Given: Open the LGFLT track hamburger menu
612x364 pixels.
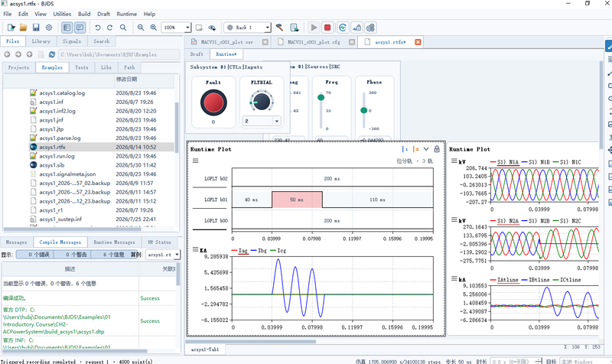Looking at the screenshot, I should [196, 161].
